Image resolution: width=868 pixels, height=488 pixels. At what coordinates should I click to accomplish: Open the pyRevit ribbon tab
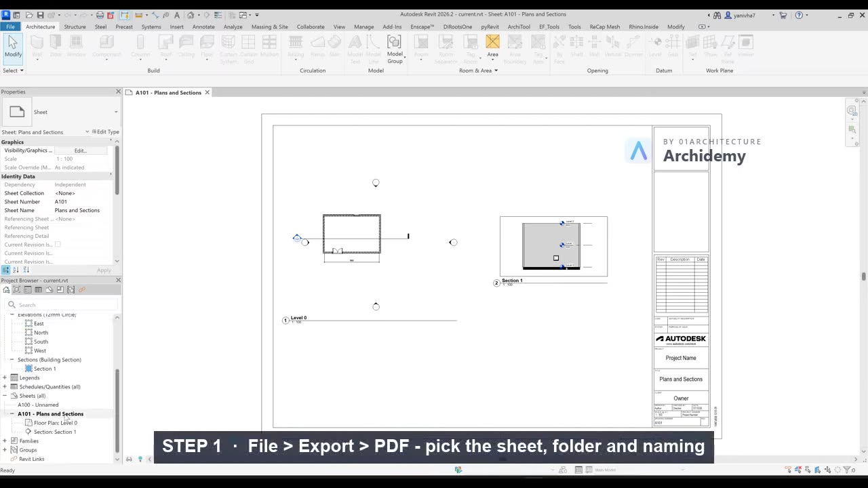tap(490, 27)
